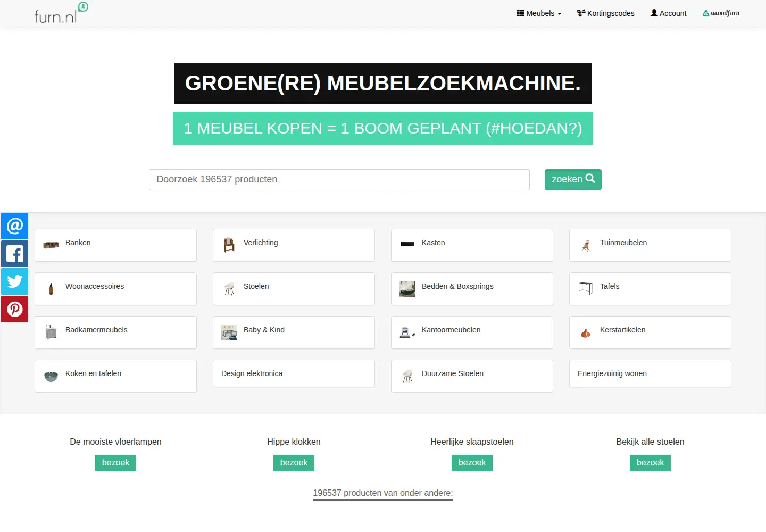Click the Banken category thumbnail
766x532 pixels.
[51, 245]
